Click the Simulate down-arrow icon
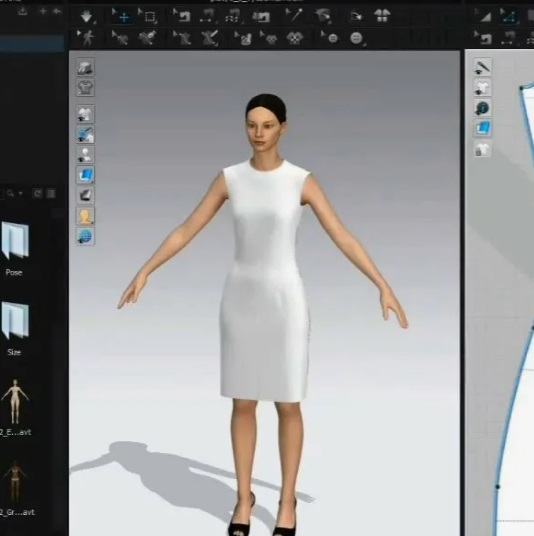534x536 pixels. [86, 16]
